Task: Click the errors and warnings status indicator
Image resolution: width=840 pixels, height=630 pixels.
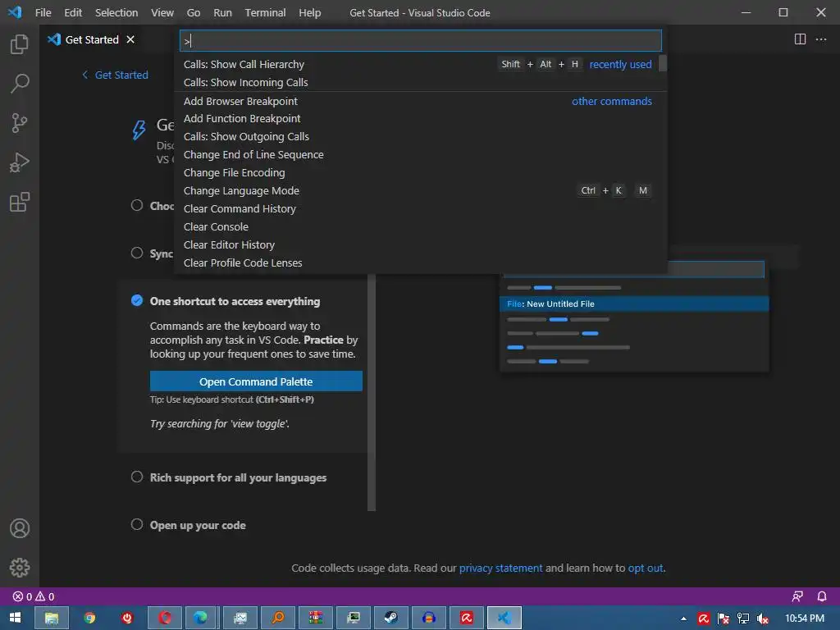Action: [33, 596]
